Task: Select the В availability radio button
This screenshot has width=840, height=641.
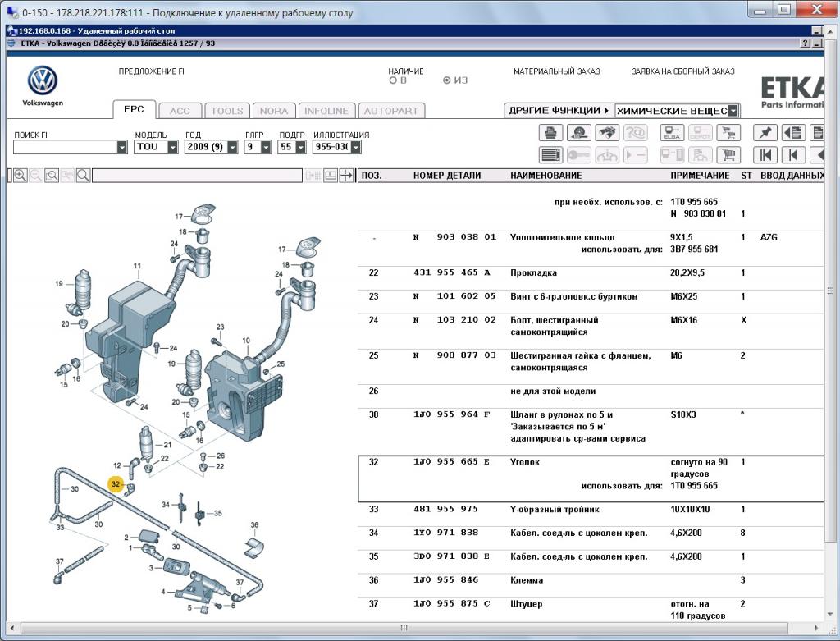Action: coord(393,80)
